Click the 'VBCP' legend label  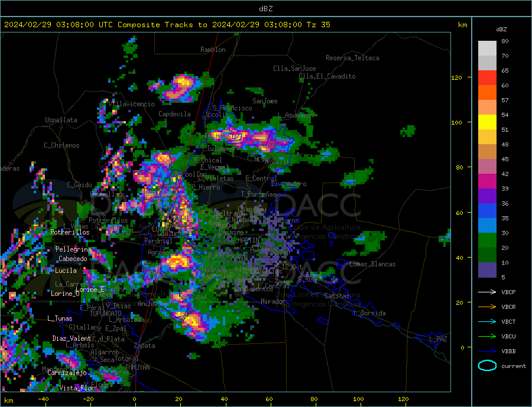click(x=508, y=292)
